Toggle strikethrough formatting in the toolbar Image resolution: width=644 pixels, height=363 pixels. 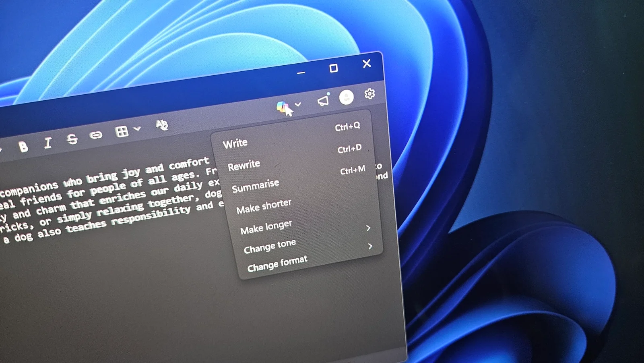72,139
